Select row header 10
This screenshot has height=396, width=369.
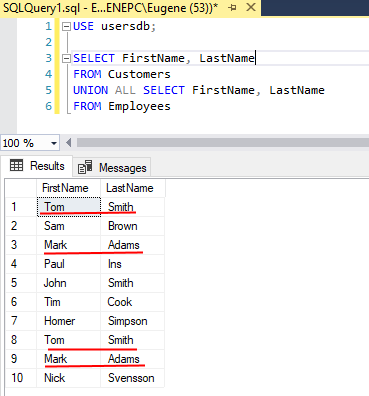tap(21, 378)
